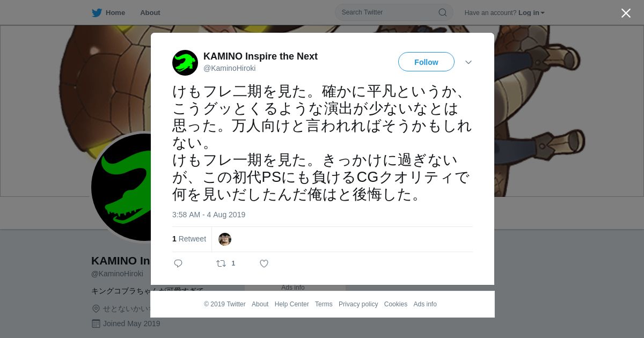The image size is (644, 338).
Task: View the 1 Retweet list
Action: (x=189, y=239)
